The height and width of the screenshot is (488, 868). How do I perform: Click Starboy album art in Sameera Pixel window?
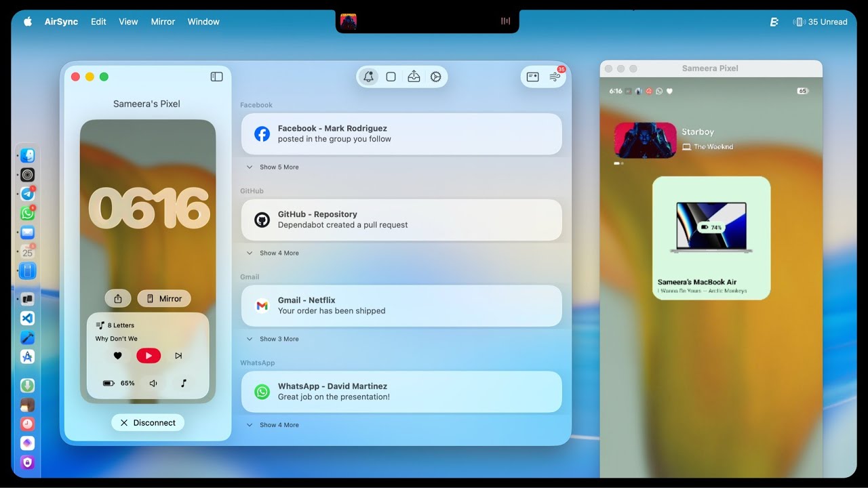[645, 140]
